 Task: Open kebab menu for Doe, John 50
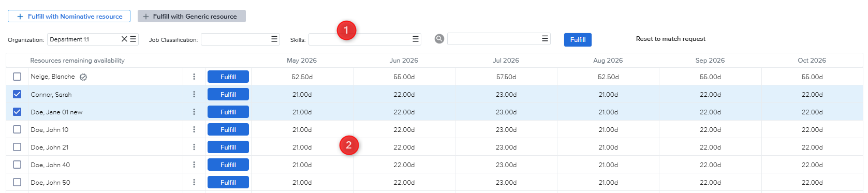[194, 182]
